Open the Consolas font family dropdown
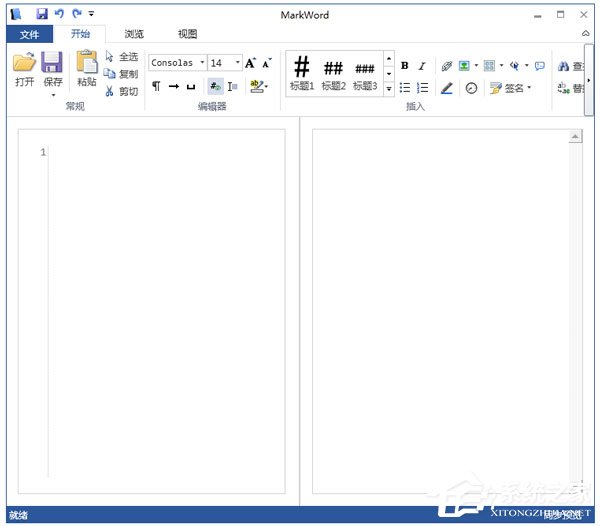 click(x=177, y=63)
